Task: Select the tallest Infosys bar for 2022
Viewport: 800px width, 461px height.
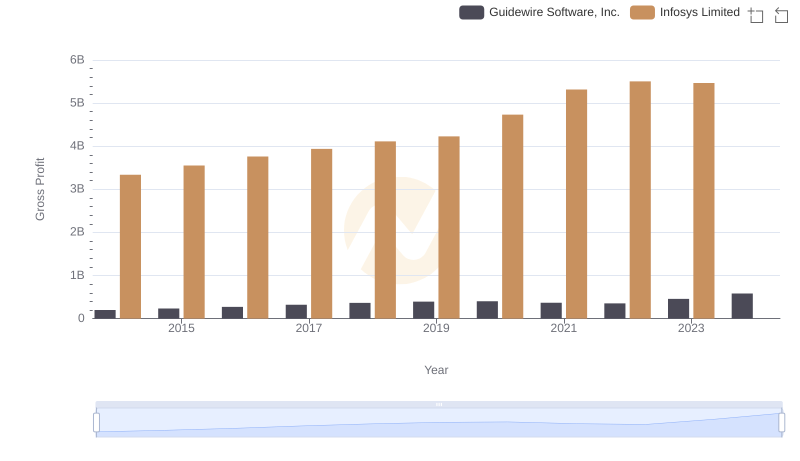Action: click(640, 200)
